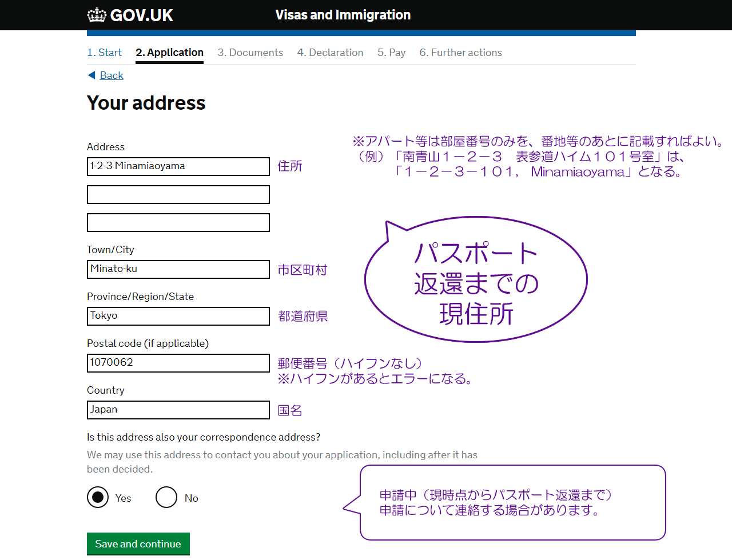Click the Postal code (if applicable) label
Viewport: 732px width, 560px height.
pyautogui.click(x=148, y=343)
